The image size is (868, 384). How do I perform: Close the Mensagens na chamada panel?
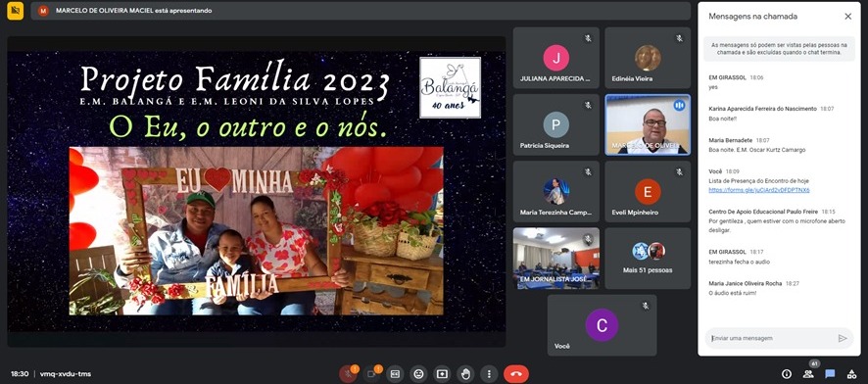click(x=848, y=17)
